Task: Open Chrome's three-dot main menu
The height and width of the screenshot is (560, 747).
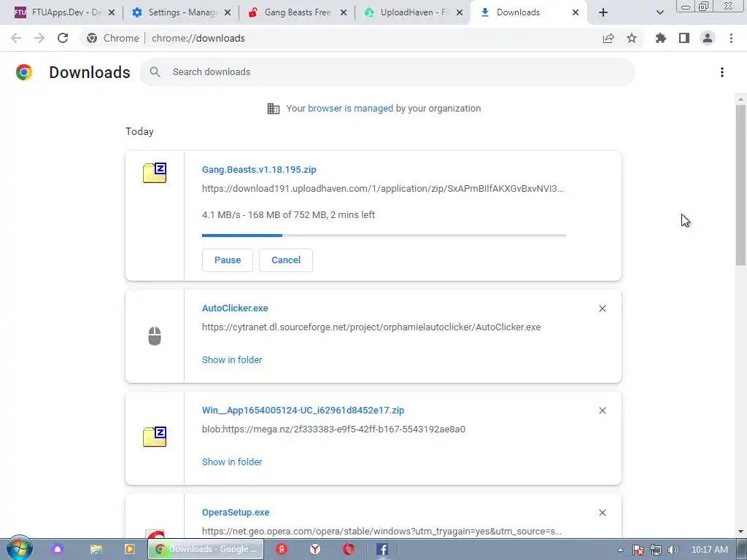Action: click(x=731, y=38)
